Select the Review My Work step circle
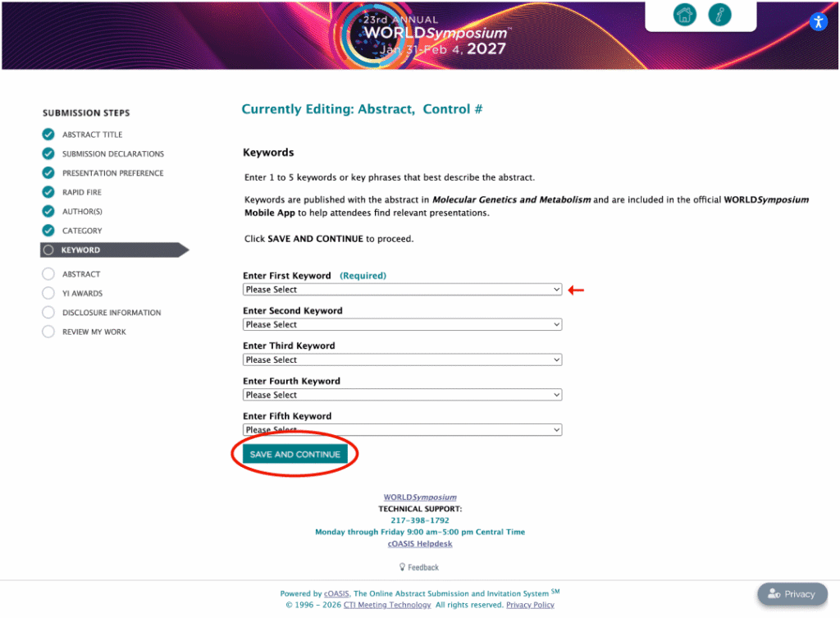Viewport: 840px width, 618px height. (x=48, y=332)
